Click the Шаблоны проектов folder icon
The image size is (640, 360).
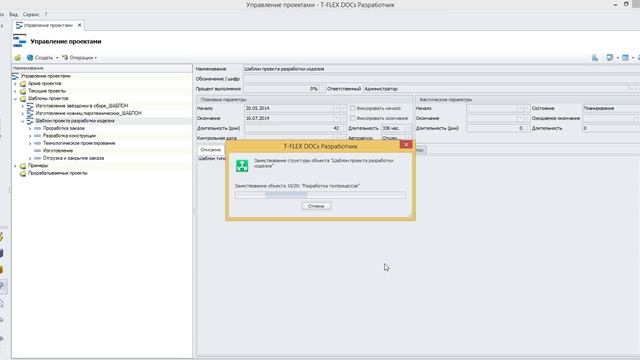(23, 98)
